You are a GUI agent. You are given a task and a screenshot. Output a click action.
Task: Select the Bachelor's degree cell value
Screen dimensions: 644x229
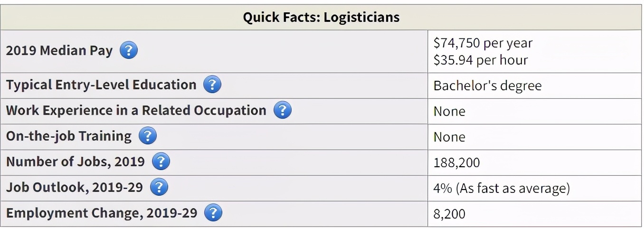(487, 86)
